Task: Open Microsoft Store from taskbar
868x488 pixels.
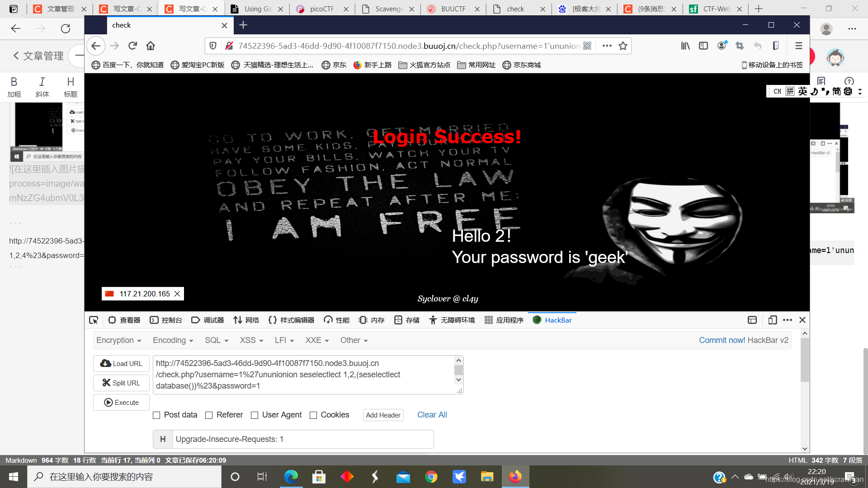Action: coord(319,477)
